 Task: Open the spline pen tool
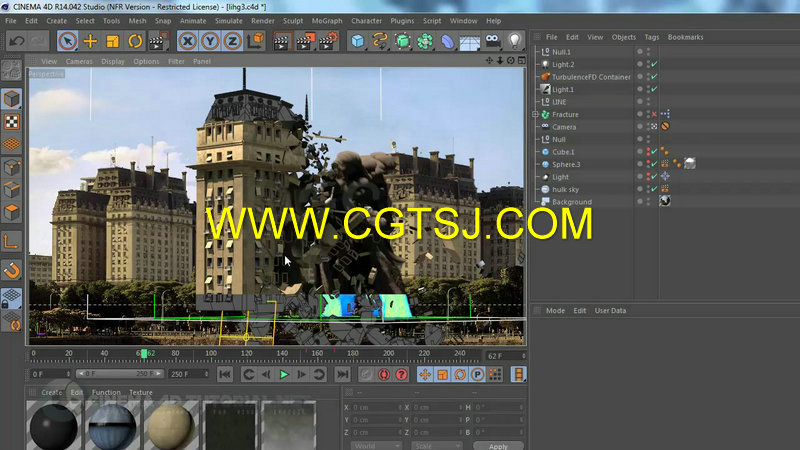380,41
